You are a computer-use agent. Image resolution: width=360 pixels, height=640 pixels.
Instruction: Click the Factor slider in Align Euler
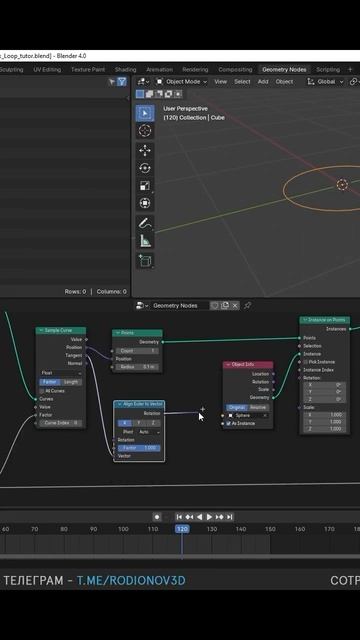click(139, 448)
